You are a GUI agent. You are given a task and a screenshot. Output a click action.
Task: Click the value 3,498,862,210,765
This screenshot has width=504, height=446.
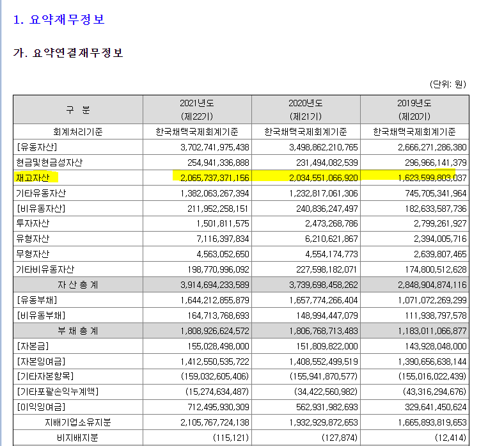click(324, 147)
